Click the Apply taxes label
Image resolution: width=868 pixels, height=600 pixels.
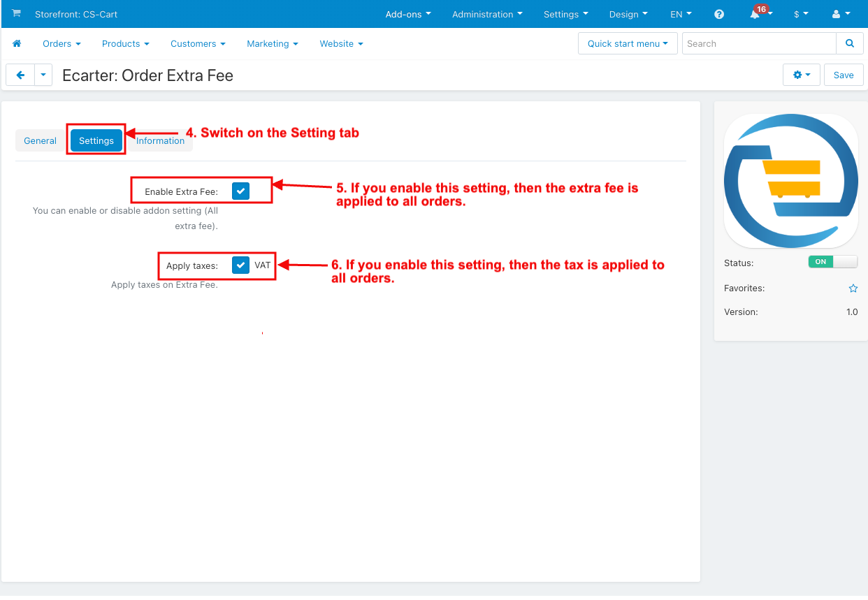tap(192, 266)
